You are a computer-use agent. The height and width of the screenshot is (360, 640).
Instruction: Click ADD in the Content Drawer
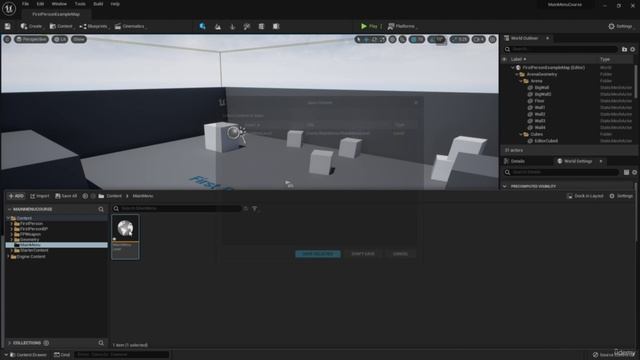(x=16, y=196)
